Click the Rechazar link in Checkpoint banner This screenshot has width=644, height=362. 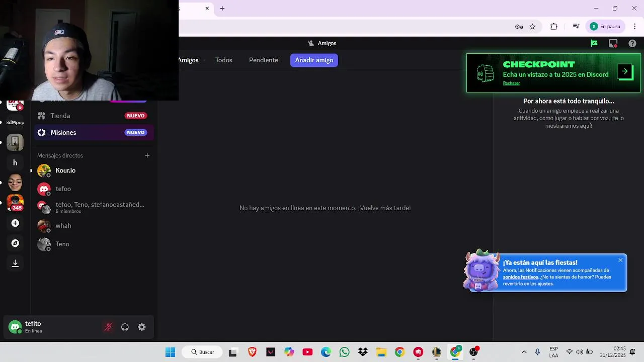511,83
